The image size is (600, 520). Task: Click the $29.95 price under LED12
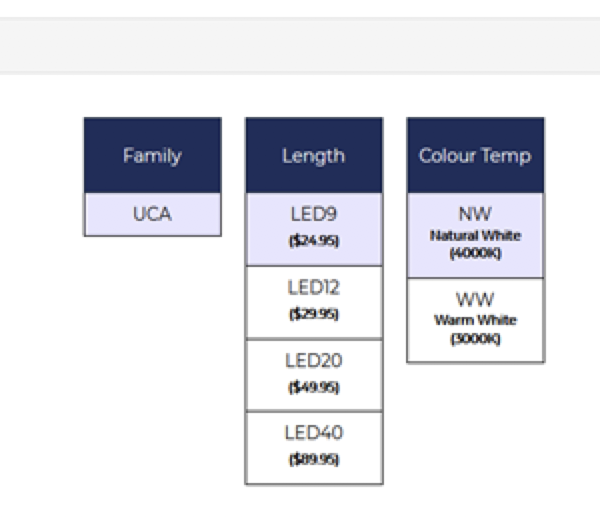pos(313,314)
